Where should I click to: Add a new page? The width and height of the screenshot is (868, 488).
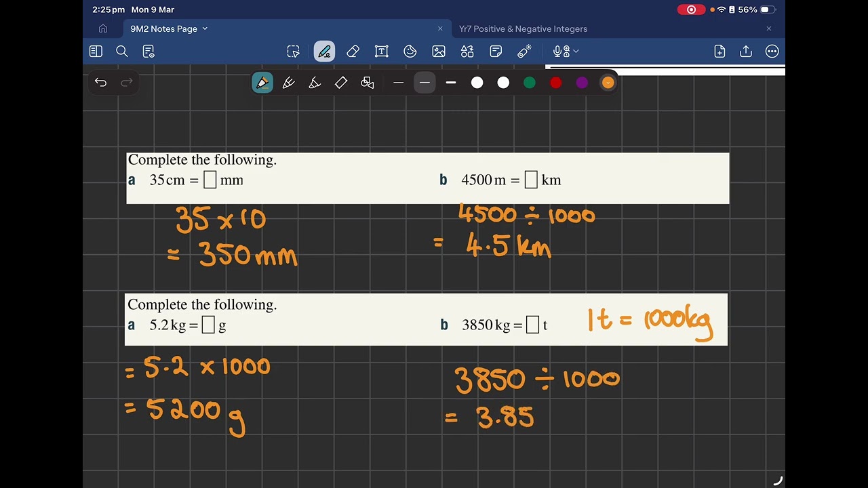[x=720, y=52]
